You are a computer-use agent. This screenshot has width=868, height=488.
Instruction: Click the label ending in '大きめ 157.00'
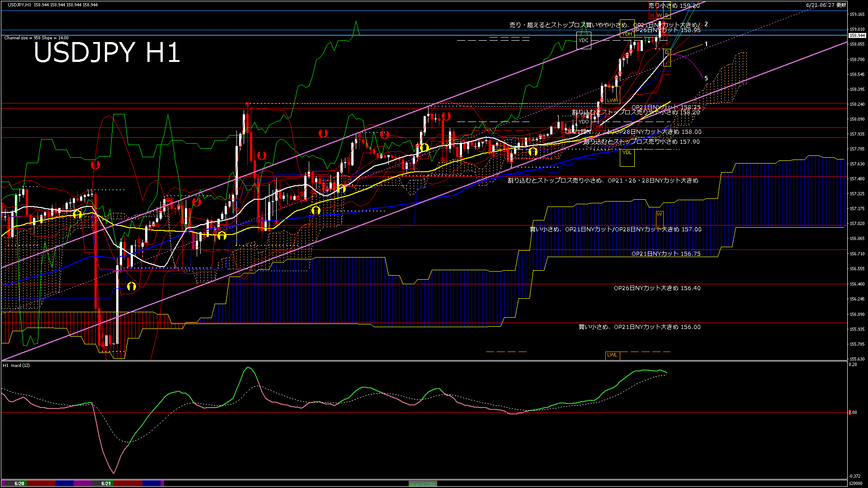click(x=615, y=230)
